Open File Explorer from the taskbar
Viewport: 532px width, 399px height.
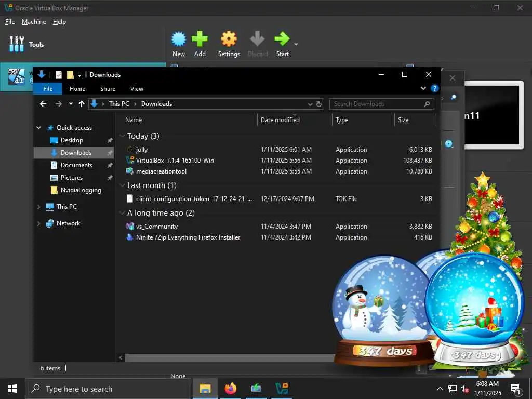[205, 389]
